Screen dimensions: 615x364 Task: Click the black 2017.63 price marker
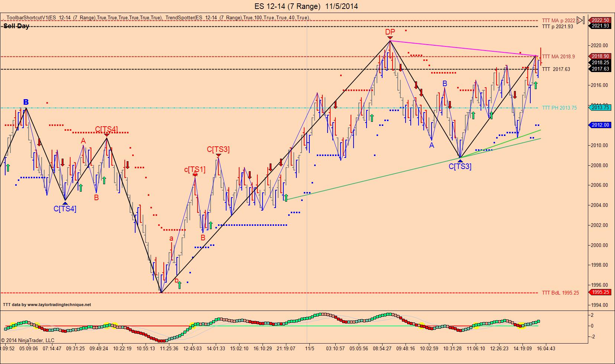pos(600,69)
